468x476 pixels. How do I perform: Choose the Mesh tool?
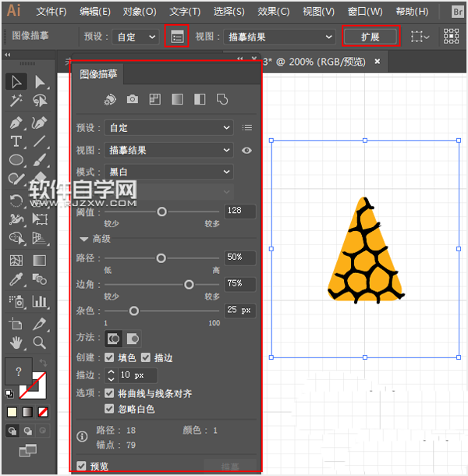pyautogui.click(x=16, y=261)
